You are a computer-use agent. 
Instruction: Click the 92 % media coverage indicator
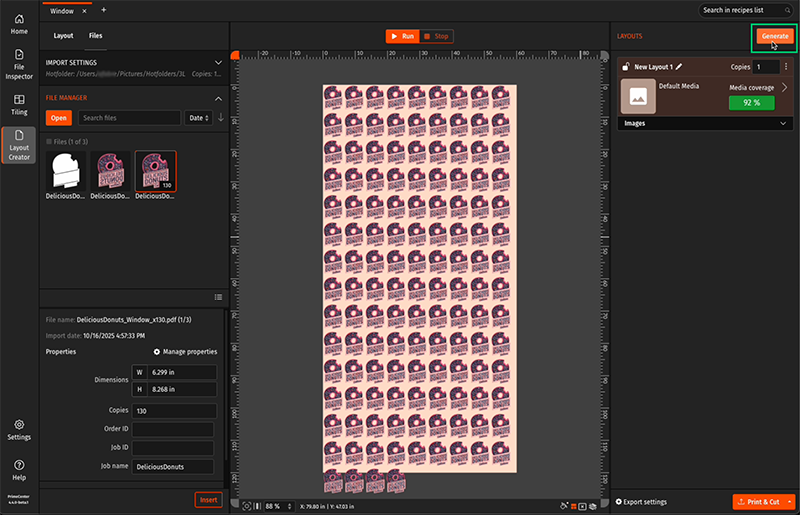(752, 103)
